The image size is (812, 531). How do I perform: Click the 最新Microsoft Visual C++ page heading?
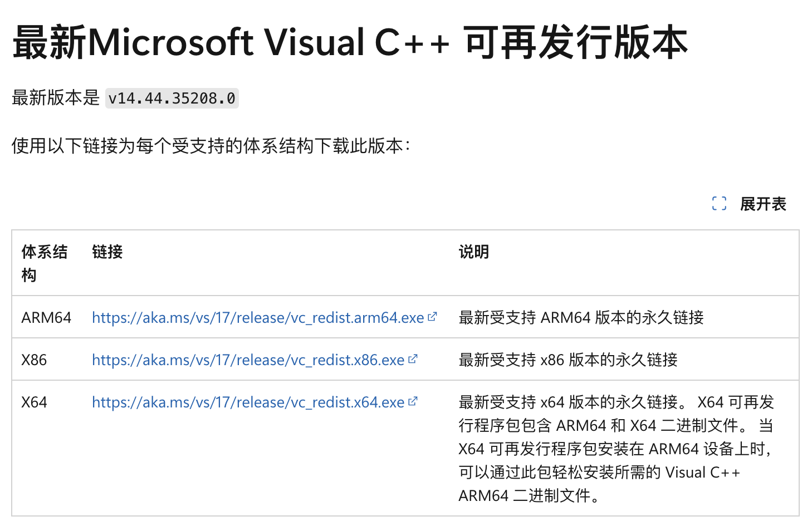350,43
